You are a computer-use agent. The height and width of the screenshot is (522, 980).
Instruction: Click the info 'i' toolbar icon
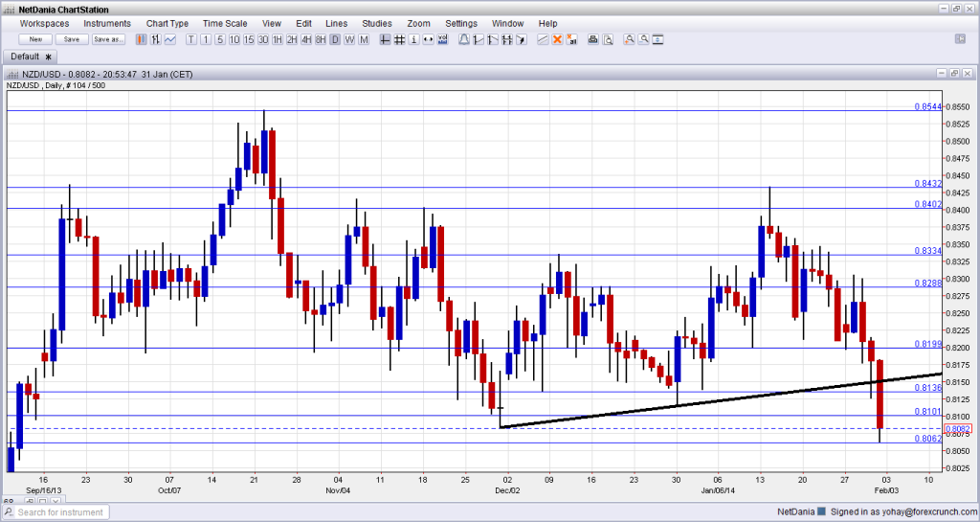(413, 39)
